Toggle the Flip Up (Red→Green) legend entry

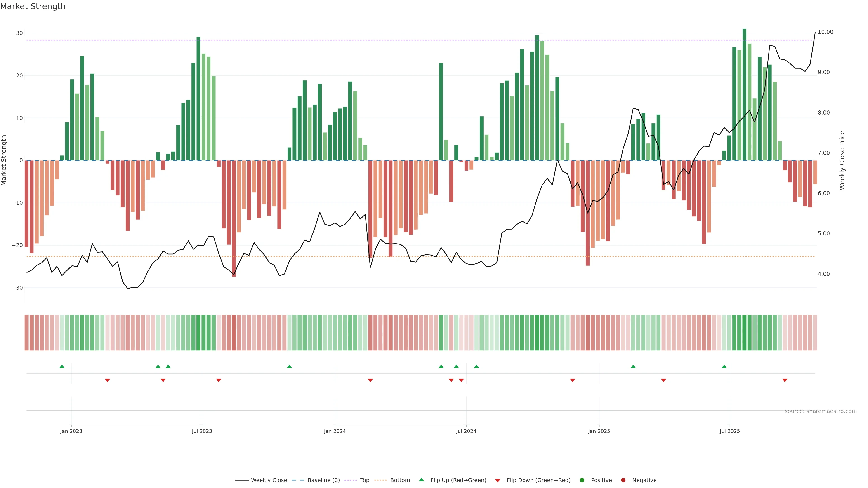458,480
